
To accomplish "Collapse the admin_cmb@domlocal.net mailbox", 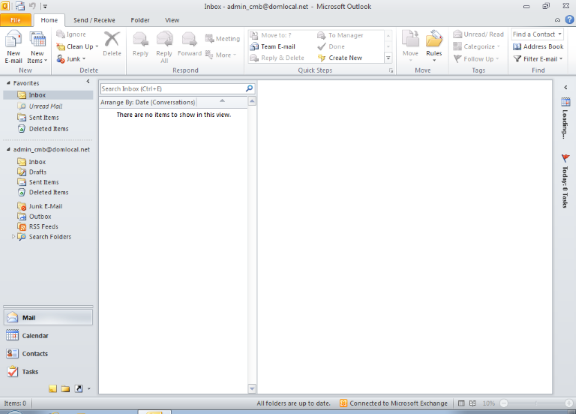I will [8, 150].
